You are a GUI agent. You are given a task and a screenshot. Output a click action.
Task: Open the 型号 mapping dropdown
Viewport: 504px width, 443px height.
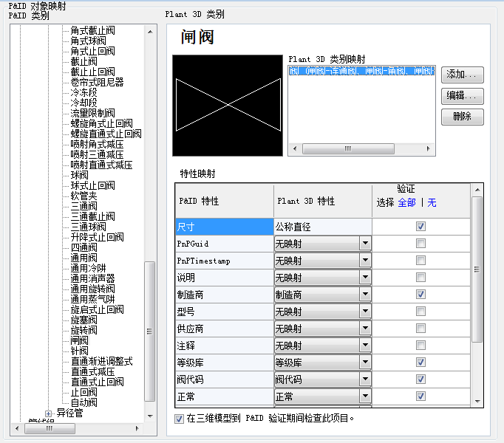[365, 312]
